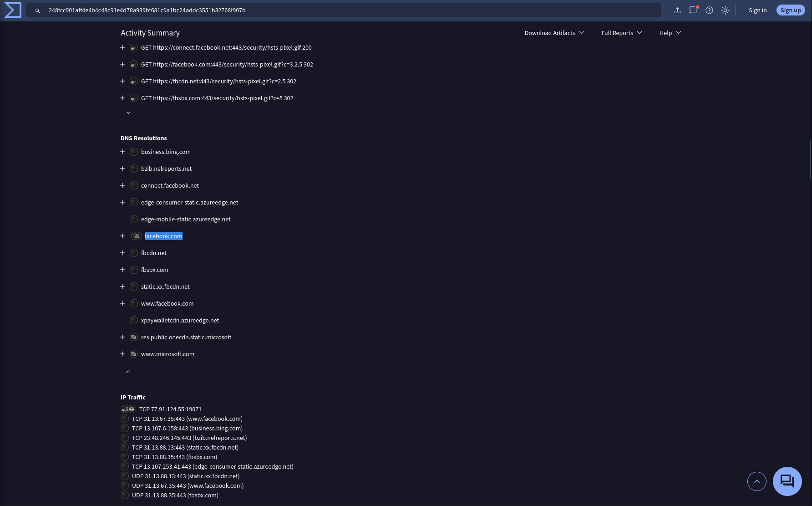812x506 pixels.
Task: Click the upload file icon
Action: (x=677, y=10)
